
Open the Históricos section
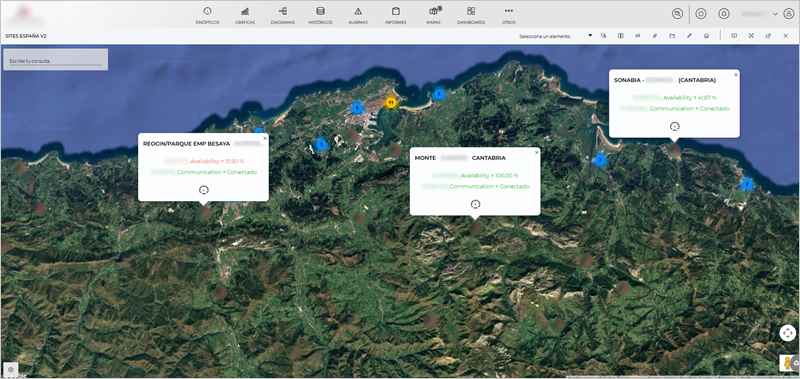[320, 16]
